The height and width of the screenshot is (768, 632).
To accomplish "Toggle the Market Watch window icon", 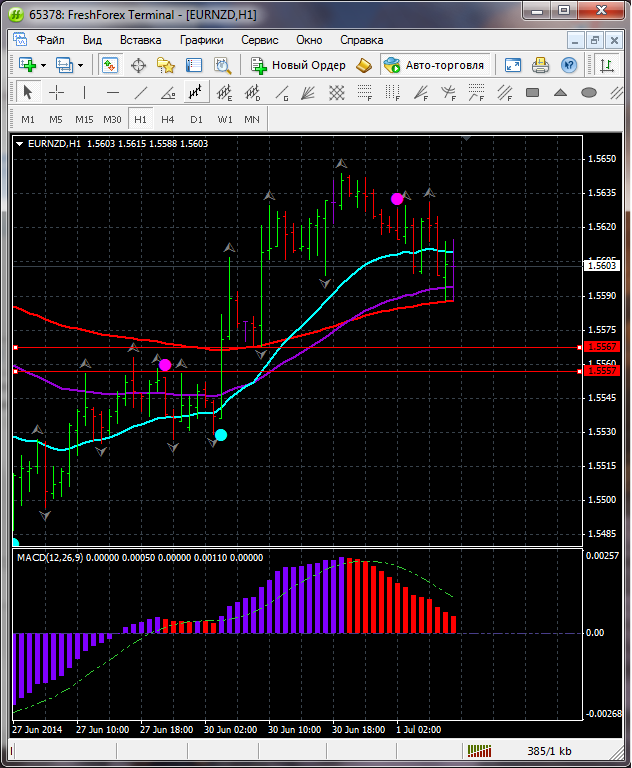I will coord(110,65).
